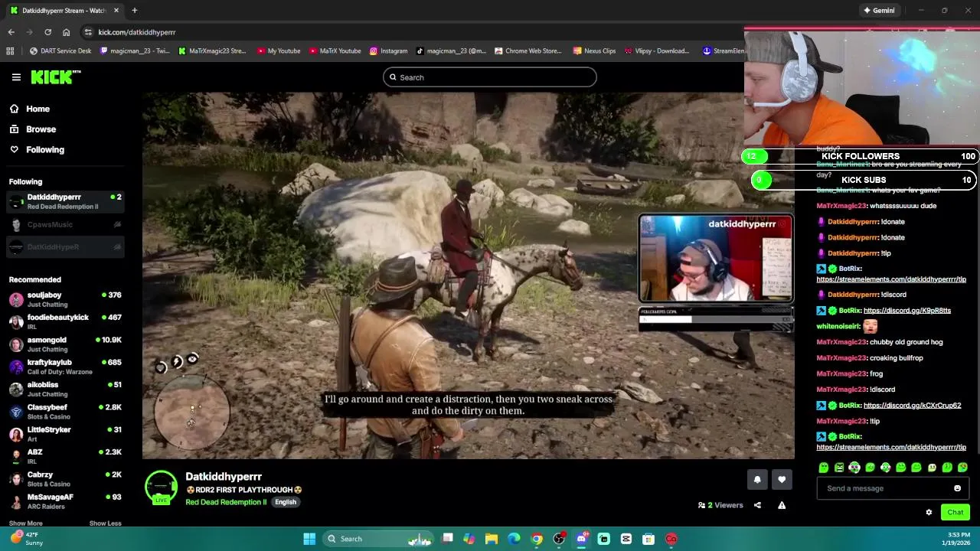Open Microsoft Edge from taskbar
Viewport: 980px width, 551px height.
click(x=514, y=539)
